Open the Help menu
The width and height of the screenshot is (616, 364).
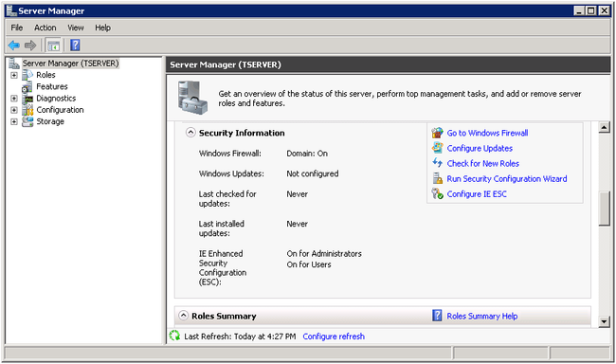[102, 27]
